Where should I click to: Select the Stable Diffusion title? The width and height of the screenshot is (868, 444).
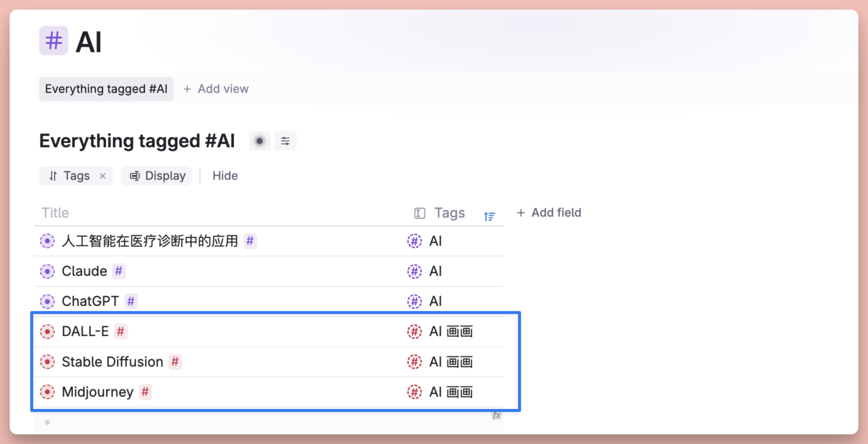click(x=112, y=362)
